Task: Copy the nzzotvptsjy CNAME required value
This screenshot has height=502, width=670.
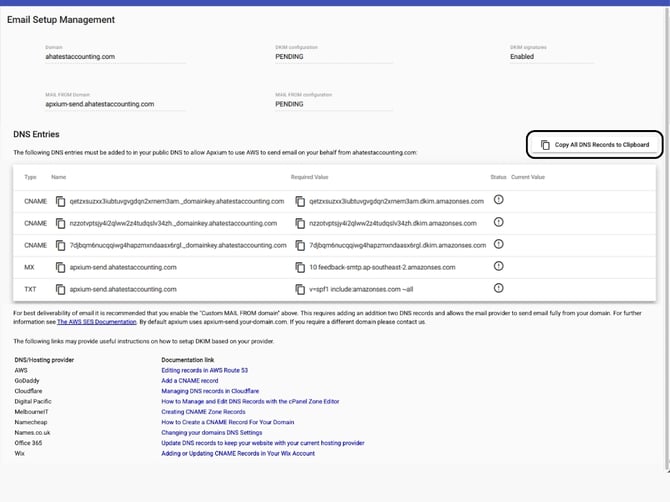Action: [x=301, y=222]
